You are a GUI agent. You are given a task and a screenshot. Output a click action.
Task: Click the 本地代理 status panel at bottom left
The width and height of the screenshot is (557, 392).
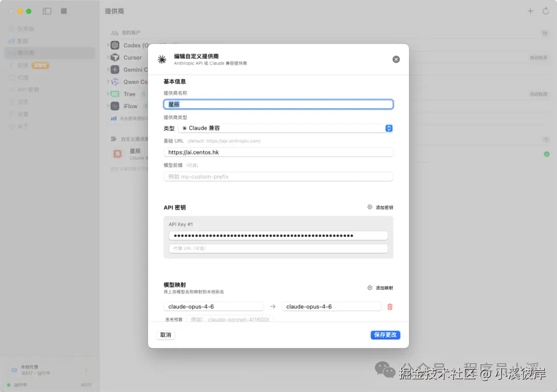pos(50,370)
